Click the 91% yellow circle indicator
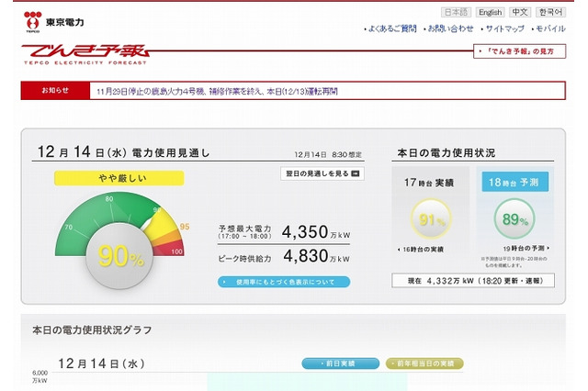 tap(431, 219)
